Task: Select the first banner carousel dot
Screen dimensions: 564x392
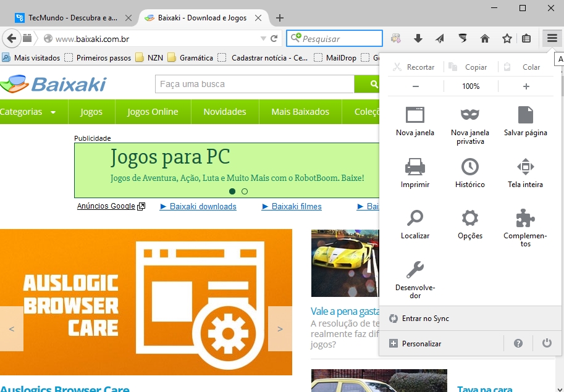Action: point(232,191)
